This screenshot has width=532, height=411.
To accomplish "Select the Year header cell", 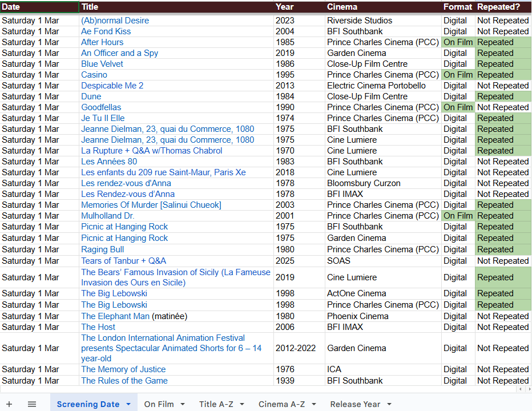I will pos(299,7).
